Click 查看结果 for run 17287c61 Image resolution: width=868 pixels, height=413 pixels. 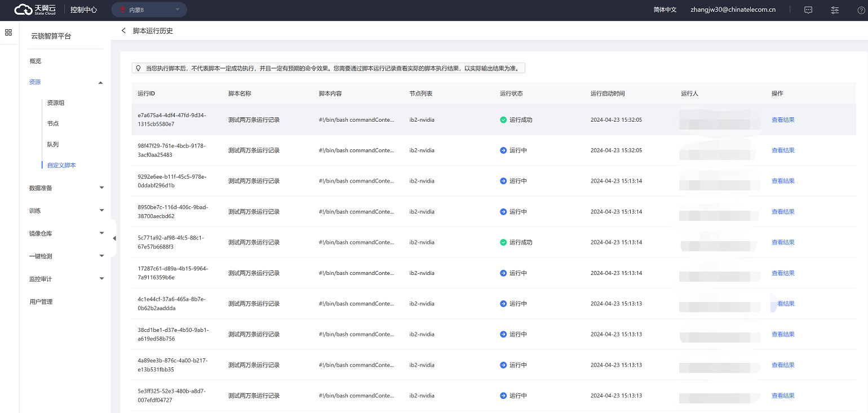click(x=783, y=273)
